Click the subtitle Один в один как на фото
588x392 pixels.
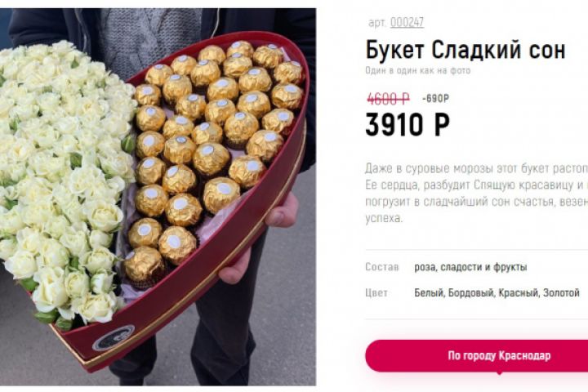click(418, 70)
